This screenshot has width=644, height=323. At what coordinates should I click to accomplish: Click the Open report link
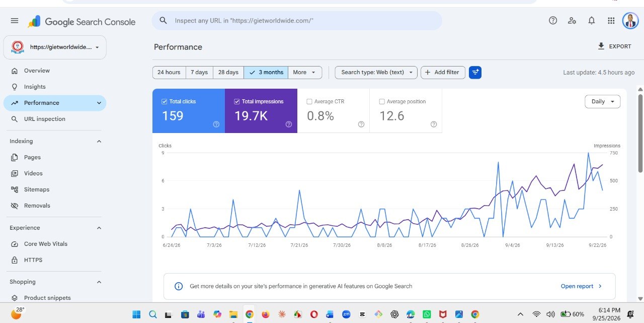(x=581, y=286)
